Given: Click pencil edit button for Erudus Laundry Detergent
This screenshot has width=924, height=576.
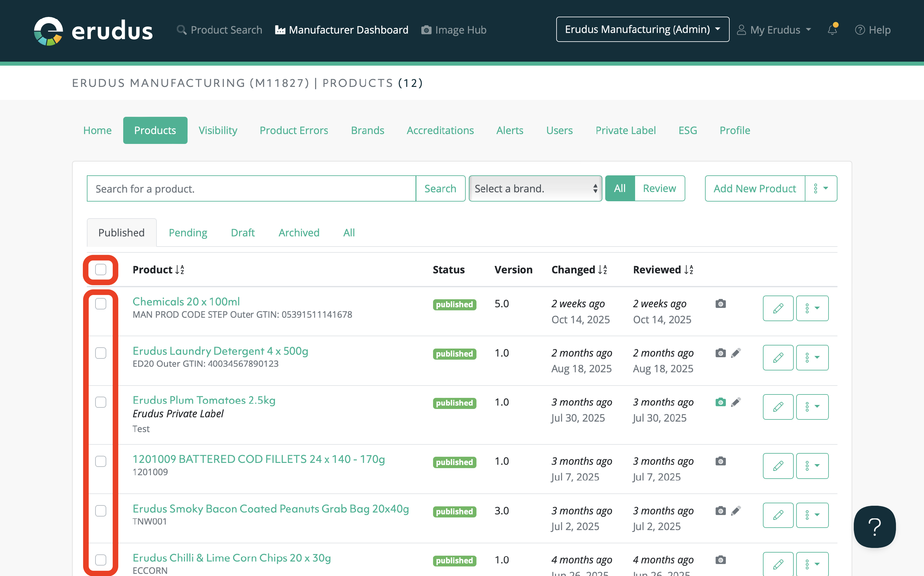Looking at the screenshot, I should [x=778, y=357].
